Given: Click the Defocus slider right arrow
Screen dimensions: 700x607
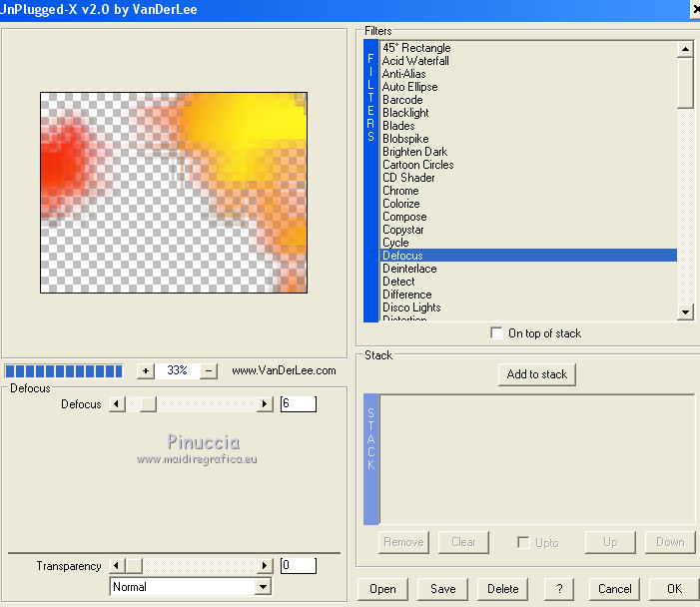Looking at the screenshot, I should (265, 404).
